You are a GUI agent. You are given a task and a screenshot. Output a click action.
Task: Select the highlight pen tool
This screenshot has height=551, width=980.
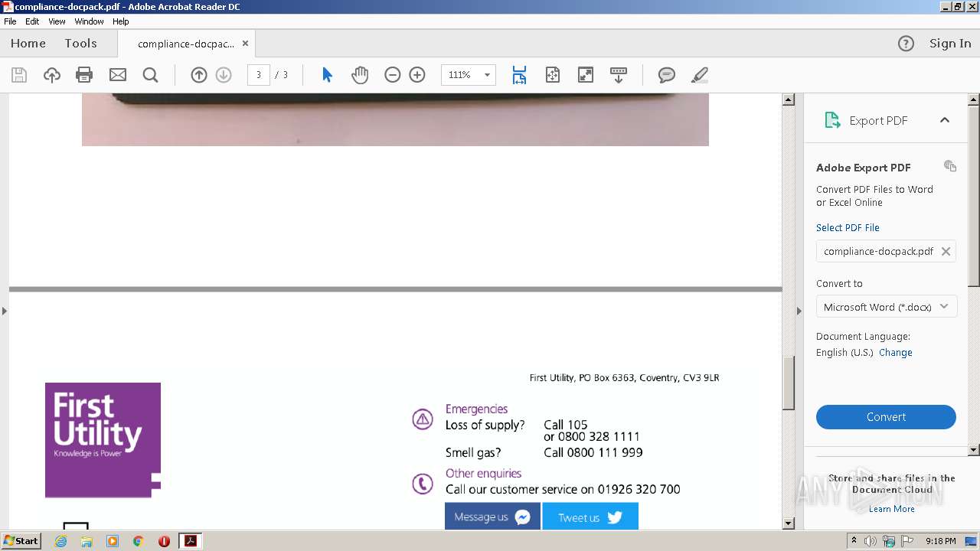699,75
